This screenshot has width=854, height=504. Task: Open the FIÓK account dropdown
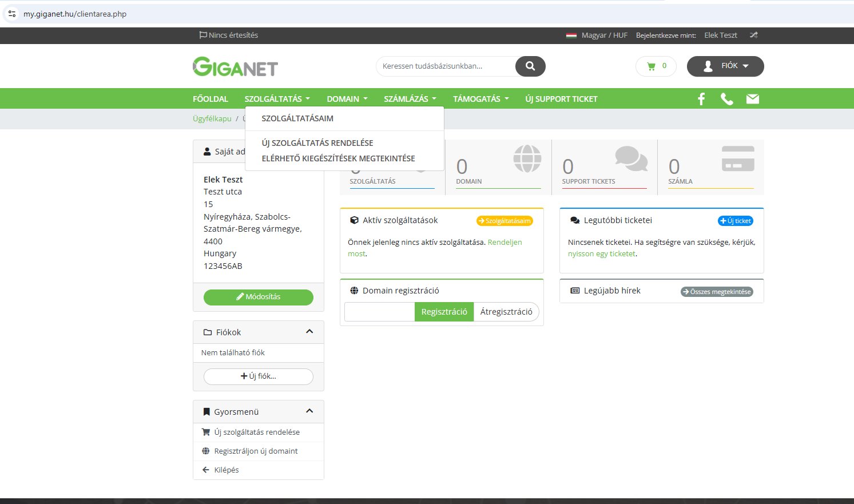click(725, 66)
